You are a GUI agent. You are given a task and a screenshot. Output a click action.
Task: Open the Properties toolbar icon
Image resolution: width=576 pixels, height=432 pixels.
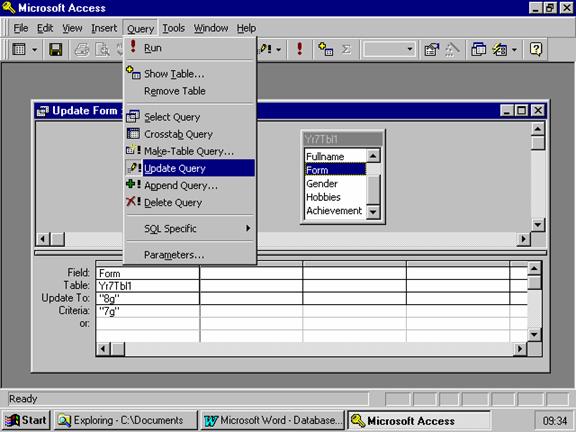[x=432, y=49]
